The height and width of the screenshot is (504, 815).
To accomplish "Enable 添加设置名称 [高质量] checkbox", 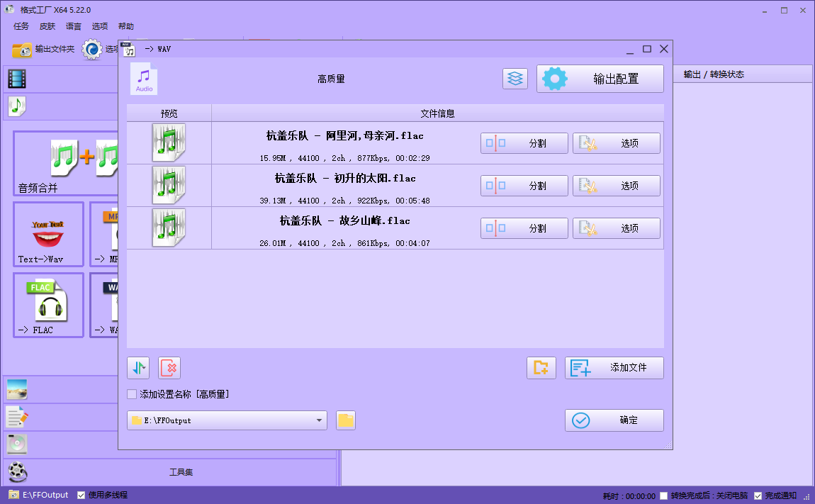I will (x=132, y=394).
